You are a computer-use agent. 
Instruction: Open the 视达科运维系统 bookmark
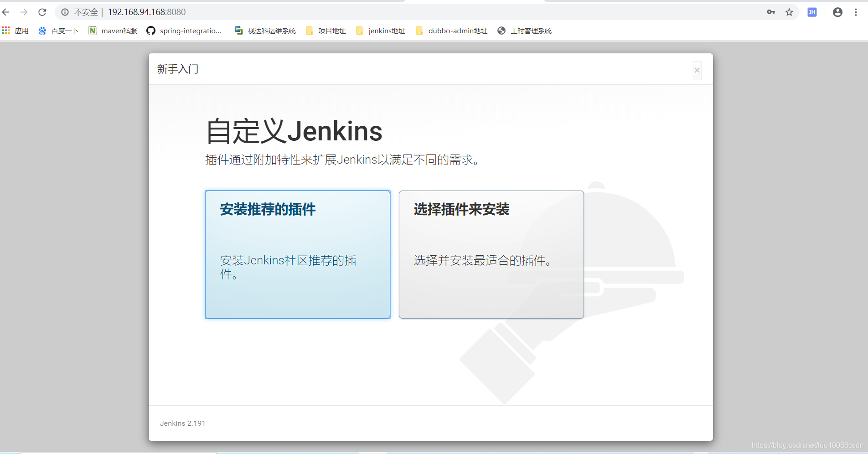(x=265, y=31)
